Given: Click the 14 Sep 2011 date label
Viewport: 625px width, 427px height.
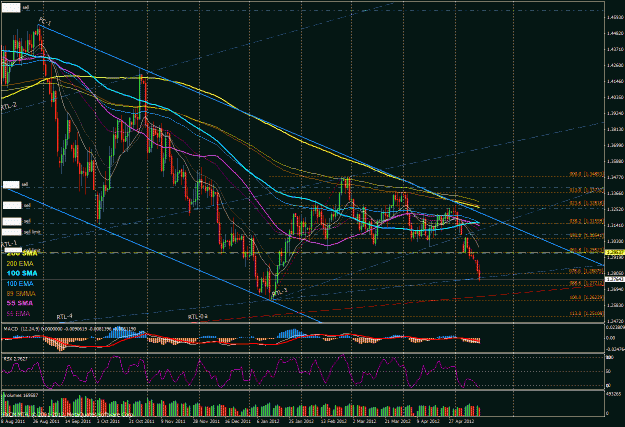Looking at the screenshot, I should point(77,421).
